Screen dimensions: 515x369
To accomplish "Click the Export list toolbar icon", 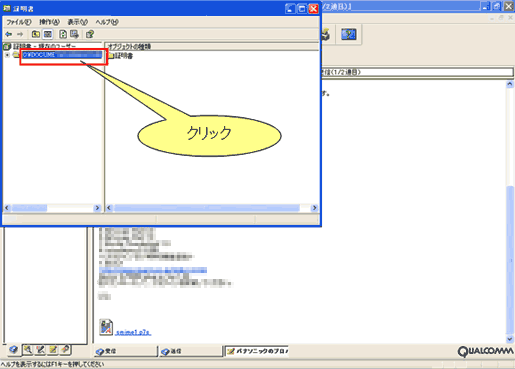I will 74,34.
